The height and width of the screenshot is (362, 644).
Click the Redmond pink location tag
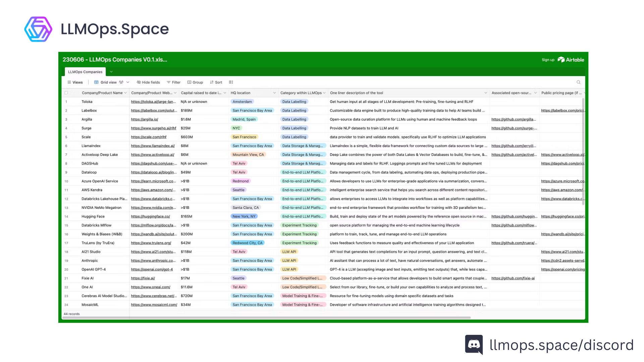tap(240, 181)
